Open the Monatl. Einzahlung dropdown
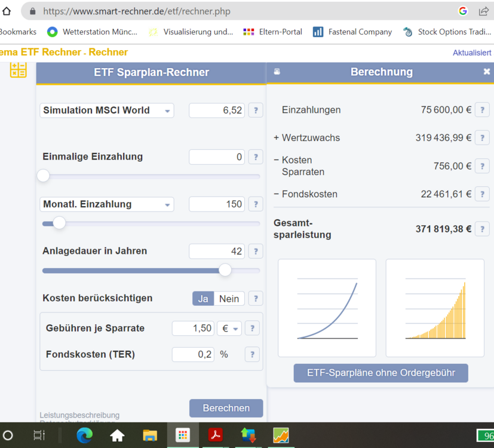Screen dimensions: 494x448 tap(107, 204)
